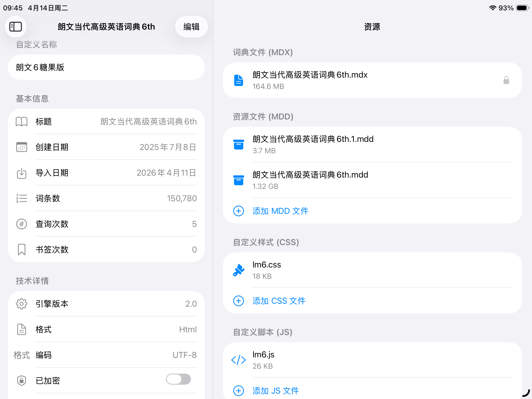Image resolution: width=532 pixels, height=399 pixels.
Task: Tap the lock icon on the MDX file
Action: tap(506, 80)
